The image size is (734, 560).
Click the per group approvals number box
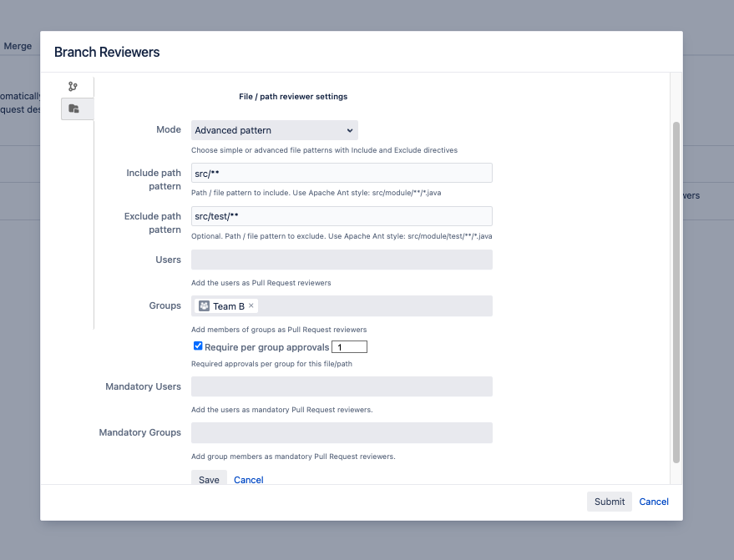[x=349, y=347]
